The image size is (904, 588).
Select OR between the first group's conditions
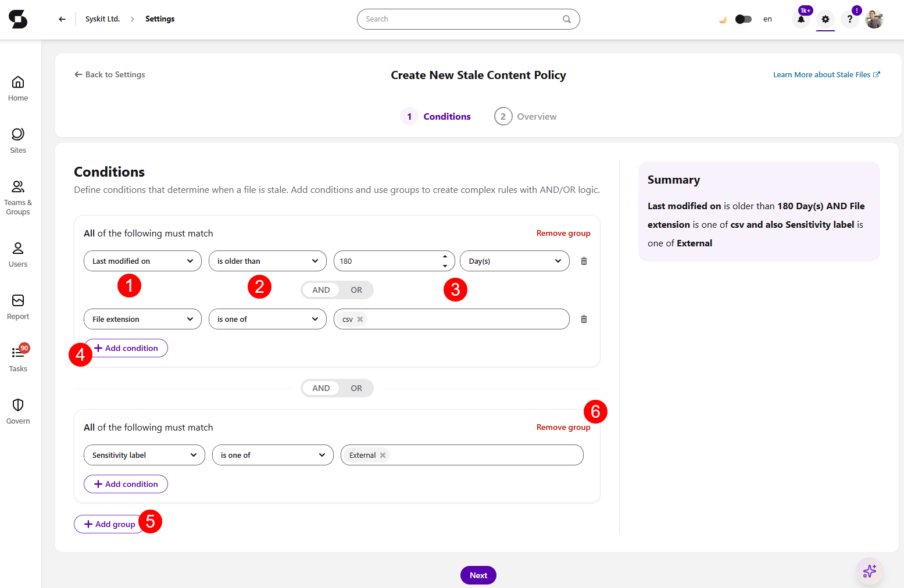356,290
